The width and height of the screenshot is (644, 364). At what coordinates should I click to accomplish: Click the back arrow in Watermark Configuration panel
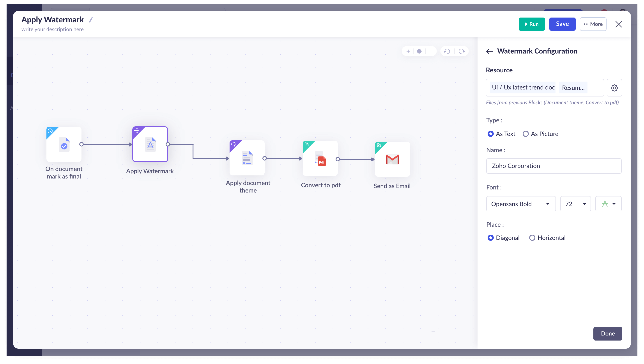[490, 51]
